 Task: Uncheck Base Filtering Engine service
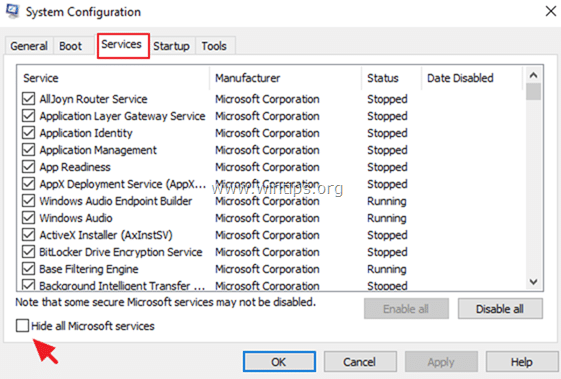(x=28, y=268)
